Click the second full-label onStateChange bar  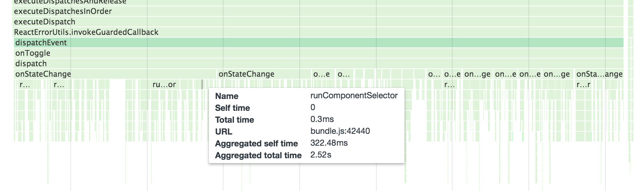tap(246, 74)
